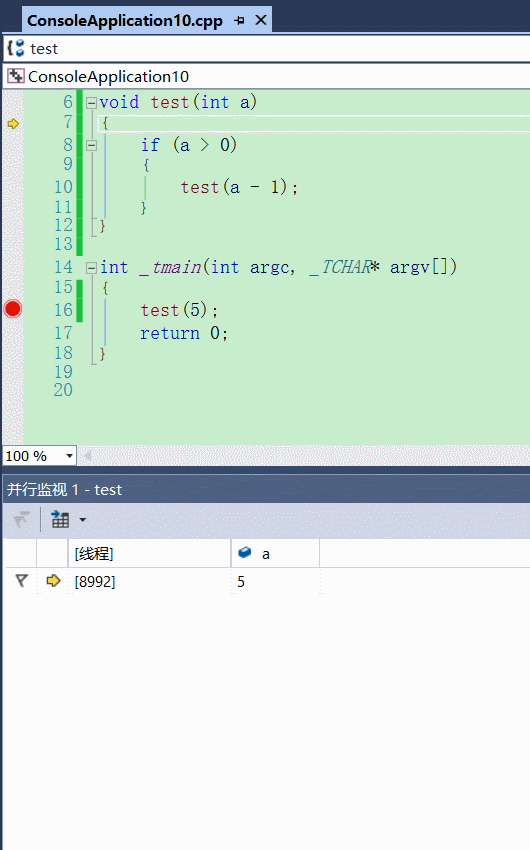The image size is (530, 850).
Task: Open the dropdown arrow beside the grid icon
Action: [x=82, y=519]
